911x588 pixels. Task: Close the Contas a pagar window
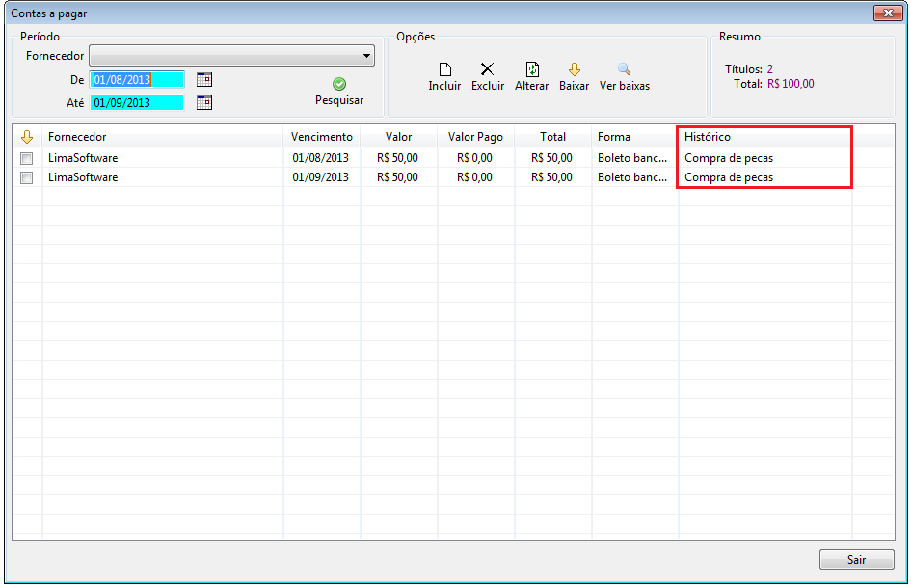(x=888, y=13)
